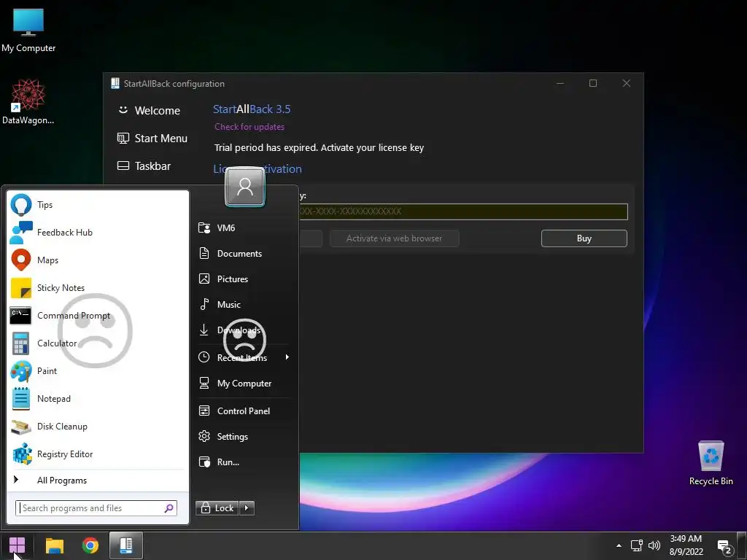747x560 pixels.
Task: Click network icon in system tray
Action: [x=636, y=545]
